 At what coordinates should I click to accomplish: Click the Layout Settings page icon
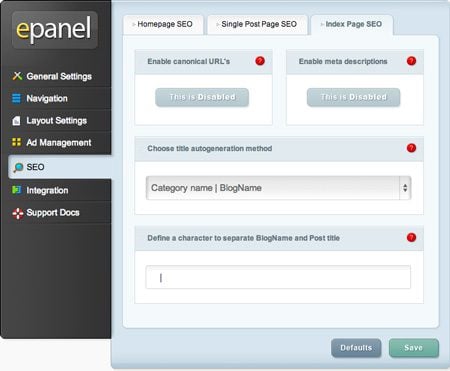(x=16, y=120)
